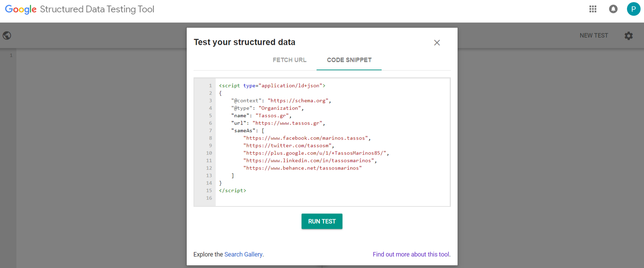Image resolution: width=644 pixels, height=268 pixels.
Task: Click the NEW TEST button
Action: (x=594, y=35)
